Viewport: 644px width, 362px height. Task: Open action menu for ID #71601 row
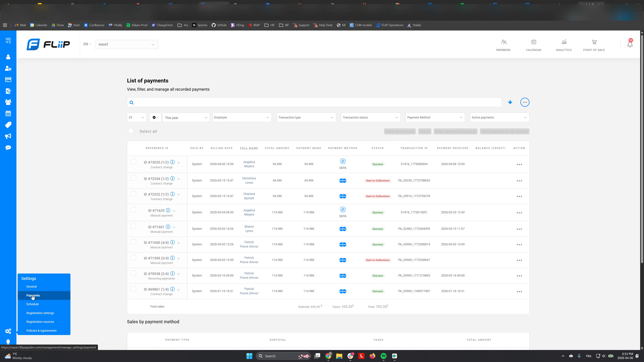point(519,229)
